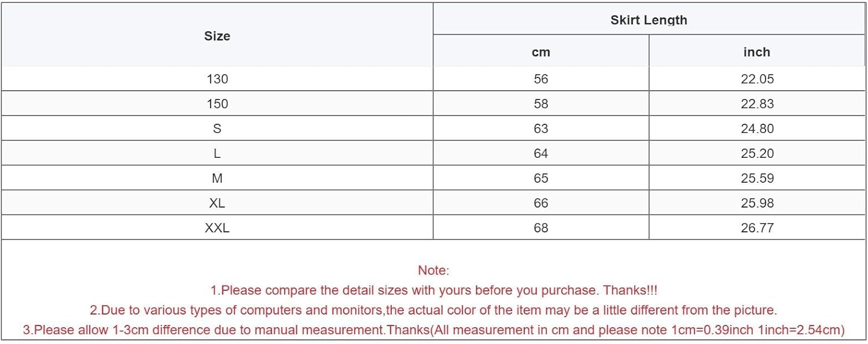The width and height of the screenshot is (868, 344).
Task: Click the 56 cm value
Action: 540,79
